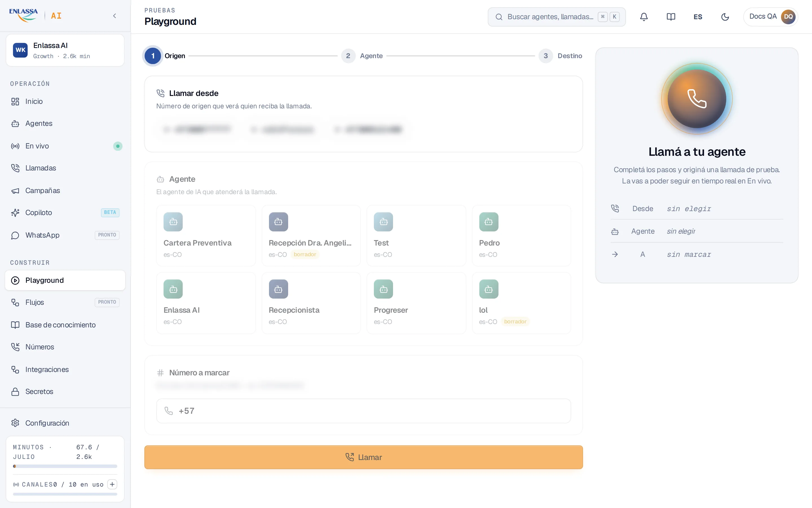The width and height of the screenshot is (812, 508).
Task: Select the Pedro agent card
Action: click(521, 236)
